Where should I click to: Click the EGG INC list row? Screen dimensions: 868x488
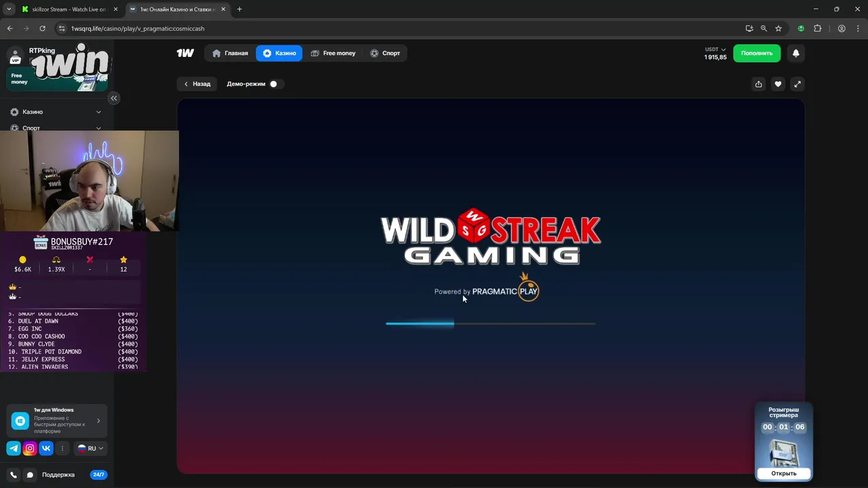(x=73, y=329)
